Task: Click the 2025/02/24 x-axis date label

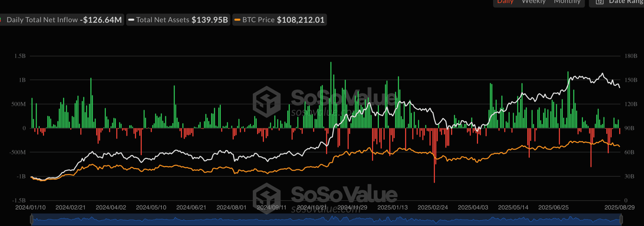Action: [x=433, y=208]
